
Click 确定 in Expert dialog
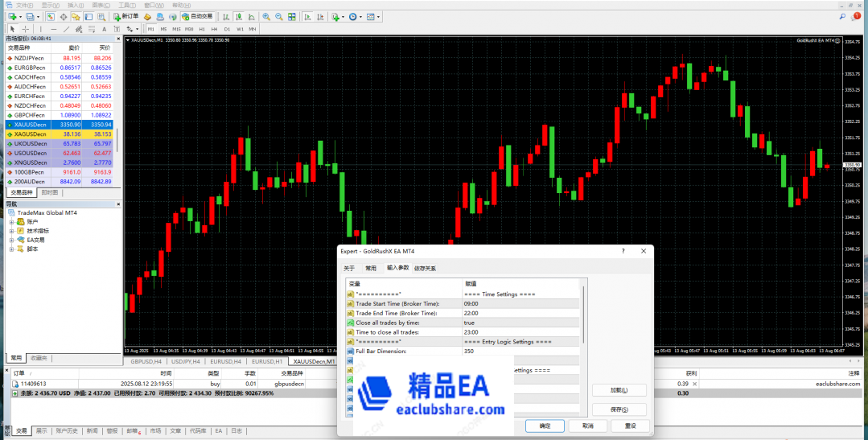coord(545,426)
